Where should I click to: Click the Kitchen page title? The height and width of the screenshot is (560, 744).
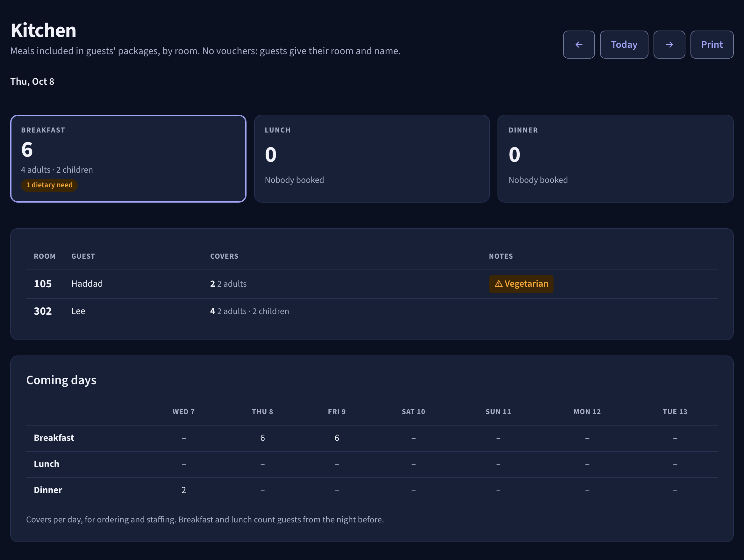(x=43, y=30)
